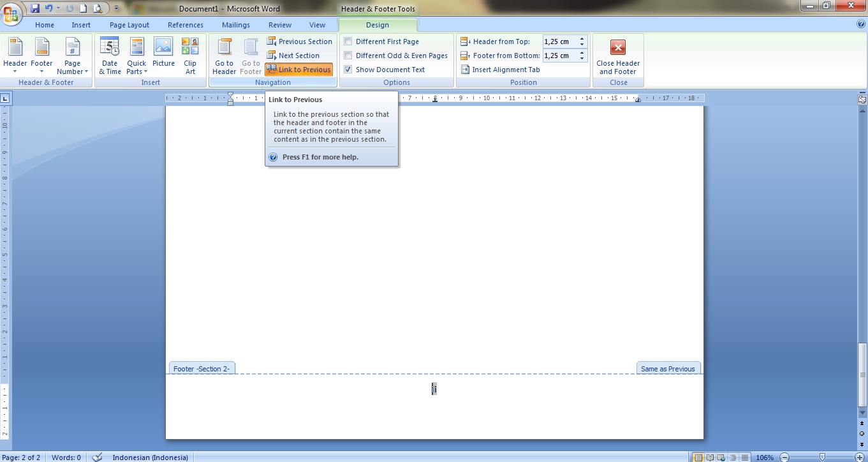Viewport: 868px width, 462px height.
Task: Insert Date & Time into footer
Action: tap(110, 57)
